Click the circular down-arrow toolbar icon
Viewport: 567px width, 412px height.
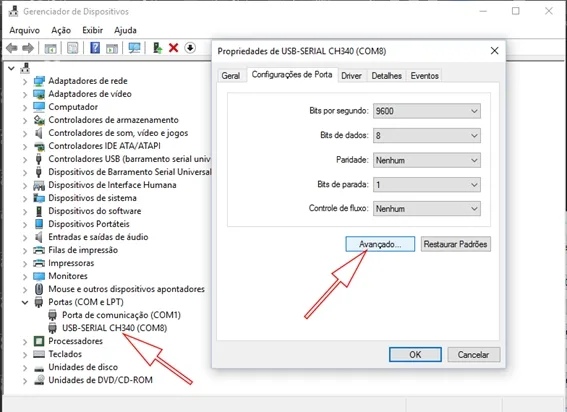(x=190, y=48)
